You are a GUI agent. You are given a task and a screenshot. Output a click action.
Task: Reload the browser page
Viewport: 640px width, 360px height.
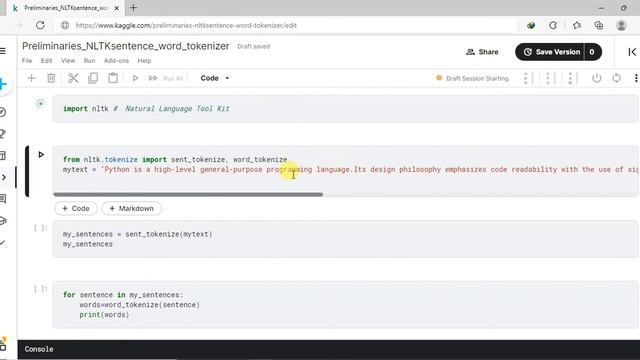tap(40, 25)
